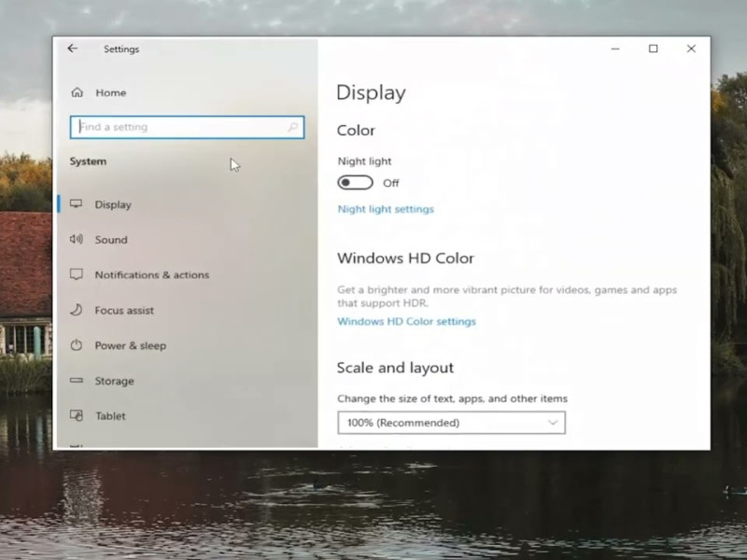Maximize the Settings window
This screenshot has height=560, width=747.
click(x=653, y=49)
